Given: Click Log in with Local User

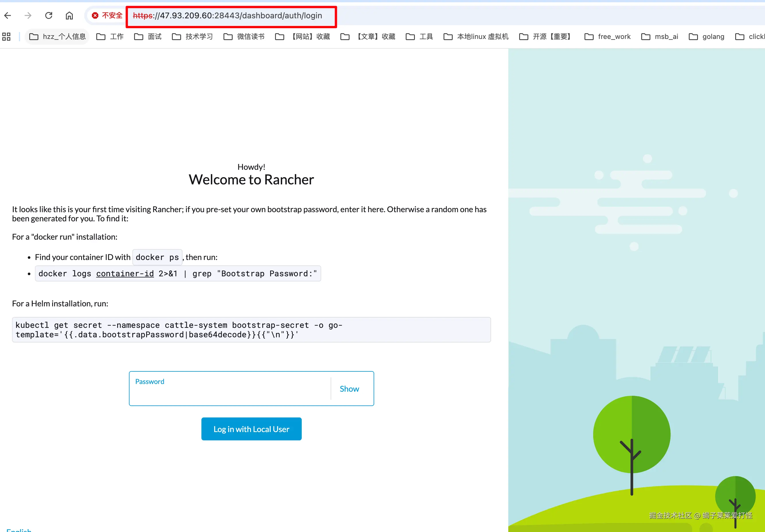Looking at the screenshot, I should point(252,429).
